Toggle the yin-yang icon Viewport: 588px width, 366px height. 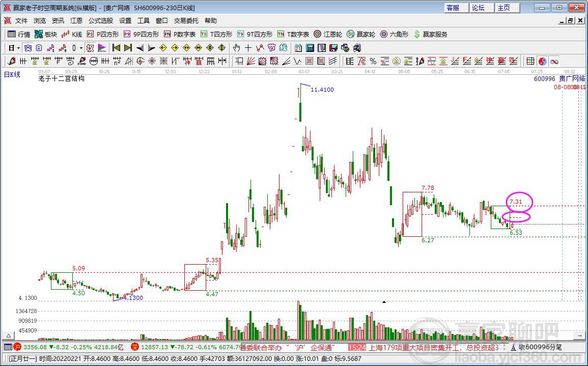[542, 61]
